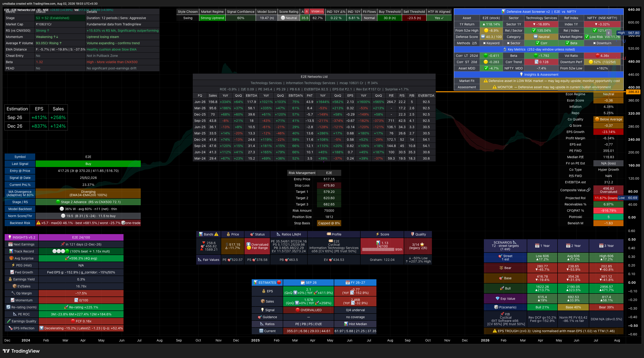Click the orange 386.83 price label
The image size is (644, 358).
(634, 92)
